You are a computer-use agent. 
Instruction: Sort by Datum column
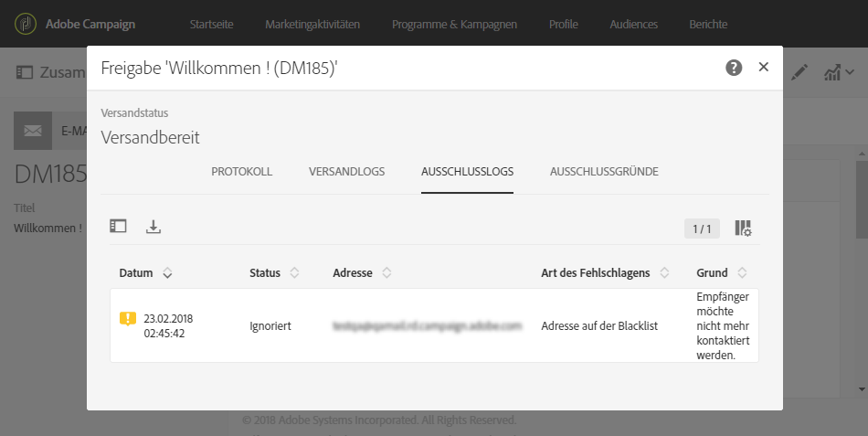pos(167,272)
